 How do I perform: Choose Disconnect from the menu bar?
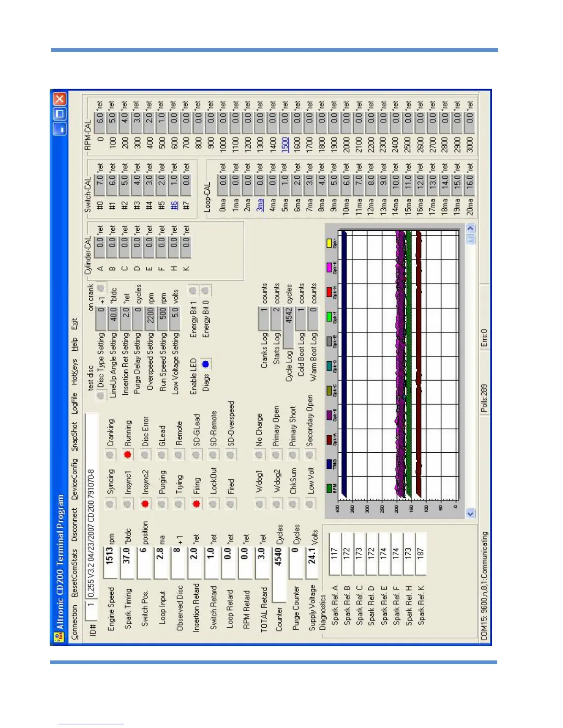[x=75, y=525]
